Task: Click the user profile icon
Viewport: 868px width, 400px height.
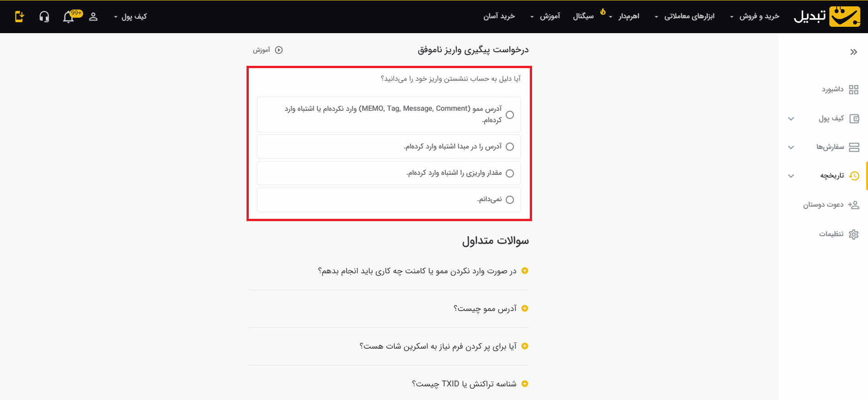Action: [93, 17]
